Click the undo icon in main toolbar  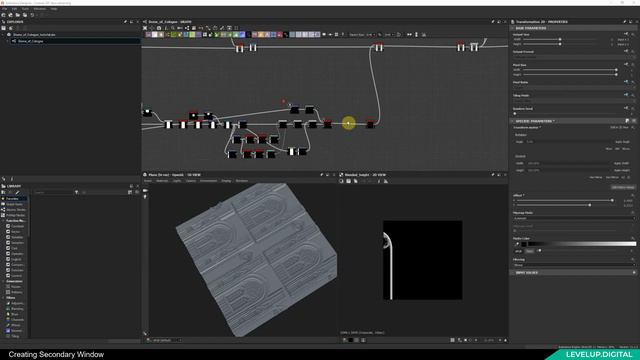point(32,15)
